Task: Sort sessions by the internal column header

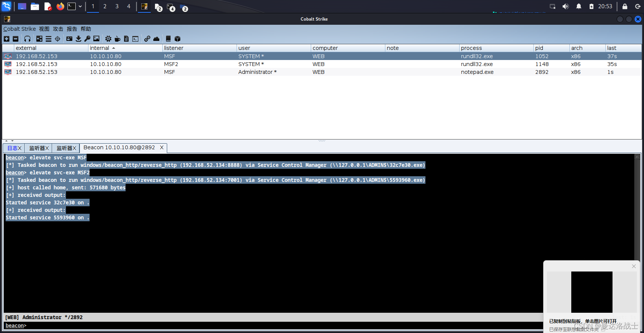Action: tap(125, 48)
